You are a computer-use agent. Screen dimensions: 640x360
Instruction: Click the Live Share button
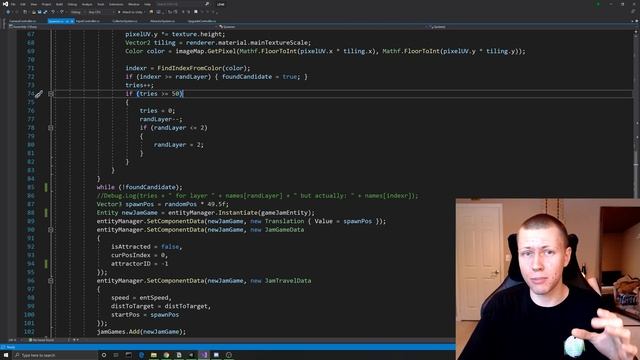(x=221, y=4)
